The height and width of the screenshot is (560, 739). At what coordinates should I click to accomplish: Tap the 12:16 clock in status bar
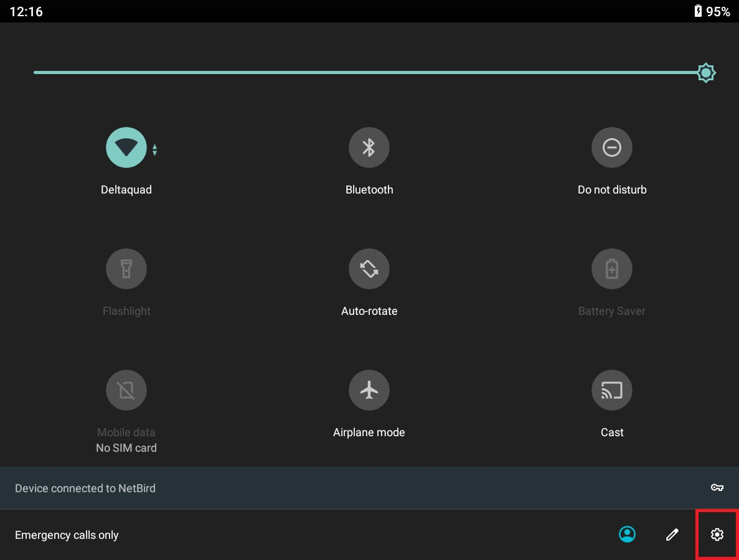tap(26, 11)
